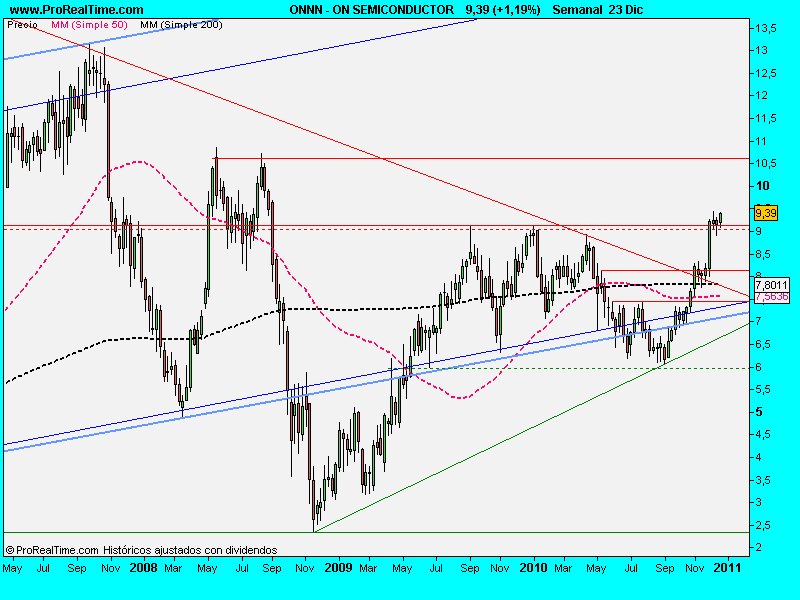
Task: Click the "8,5" price axis label
Action: [763, 254]
